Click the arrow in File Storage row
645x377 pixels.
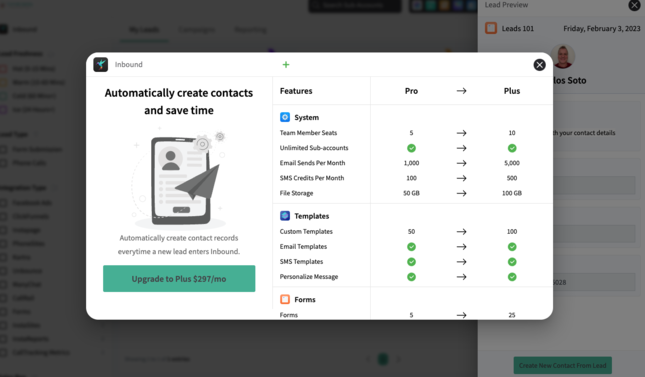(462, 193)
